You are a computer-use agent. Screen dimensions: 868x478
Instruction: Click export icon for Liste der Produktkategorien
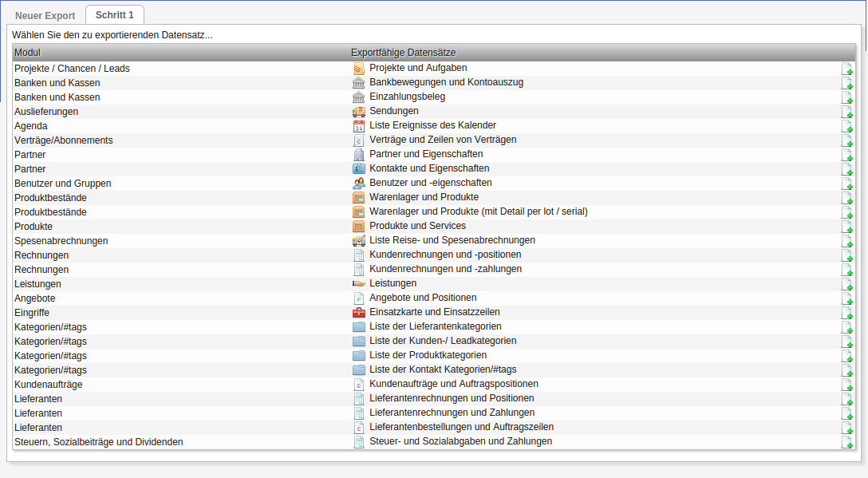(x=847, y=356)
